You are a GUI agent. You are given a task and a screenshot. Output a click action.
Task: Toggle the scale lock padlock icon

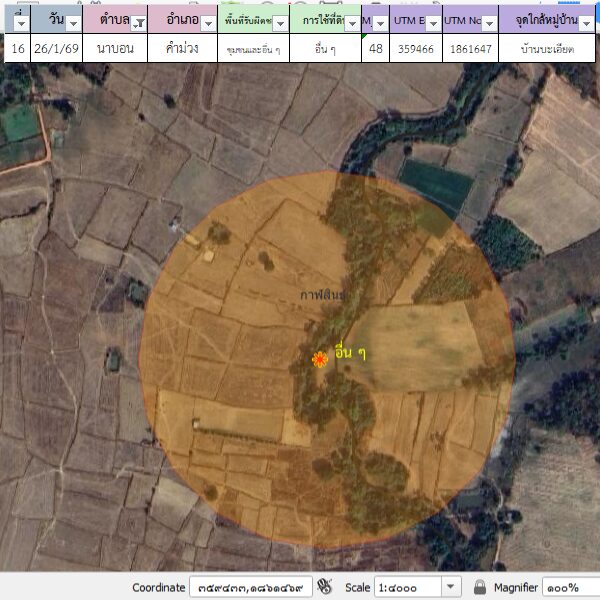480,587
